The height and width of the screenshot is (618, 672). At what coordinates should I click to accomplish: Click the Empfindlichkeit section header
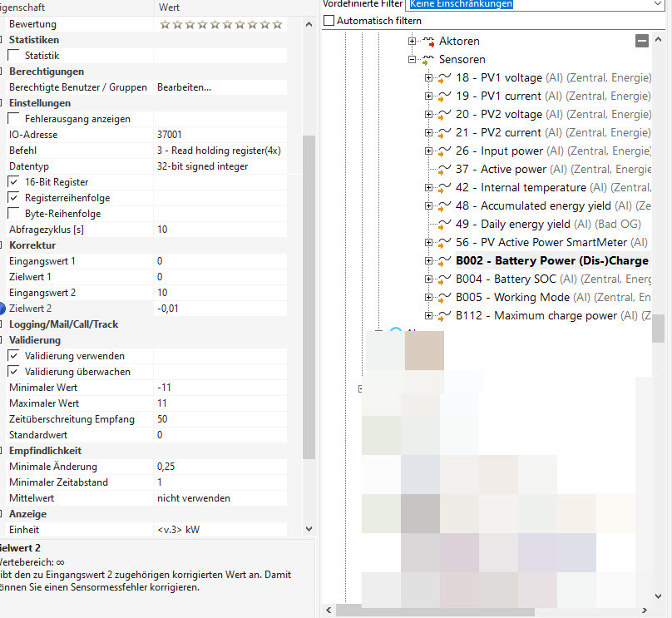click(45, 451)
